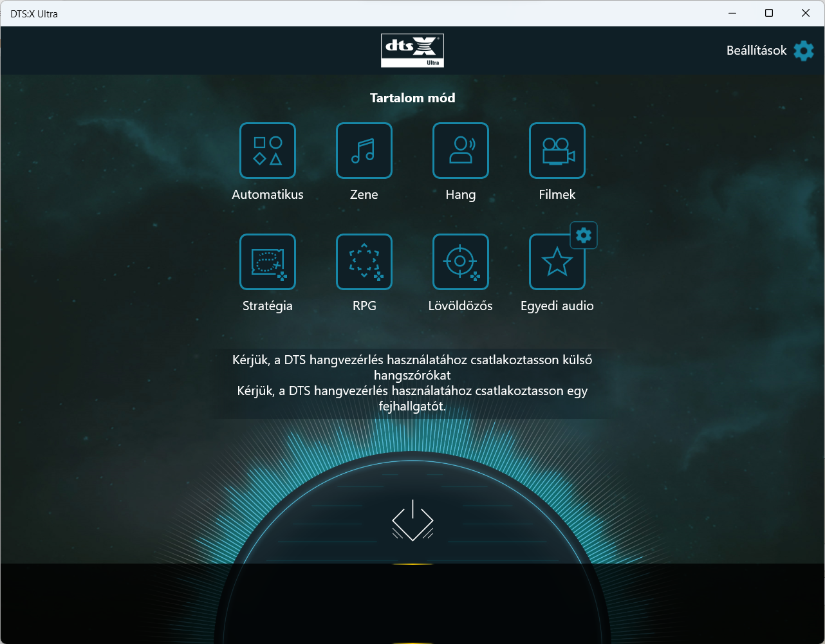
Task: Toggle the DTS power button
Action: 412,520
